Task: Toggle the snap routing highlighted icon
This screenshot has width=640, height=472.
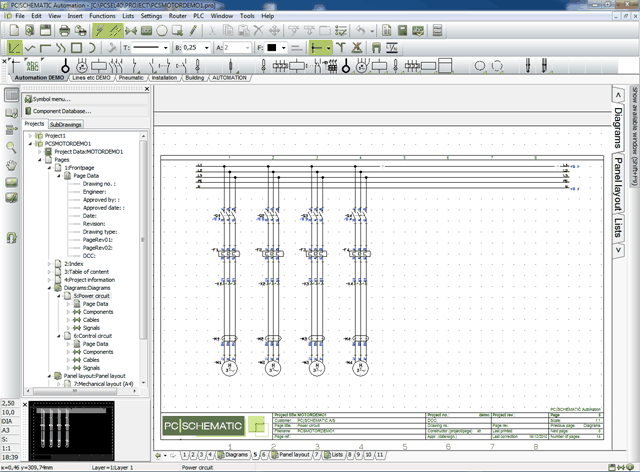Action: coord(318,48)
